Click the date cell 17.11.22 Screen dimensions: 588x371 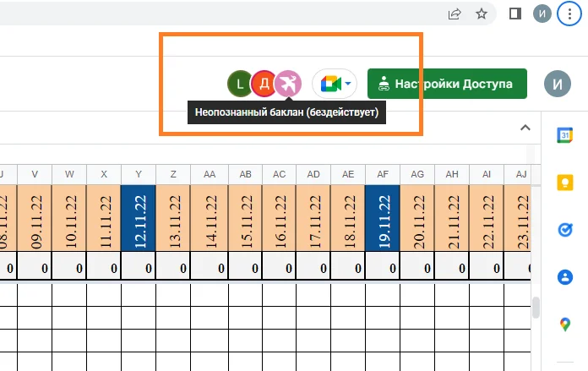coord(313,218)
